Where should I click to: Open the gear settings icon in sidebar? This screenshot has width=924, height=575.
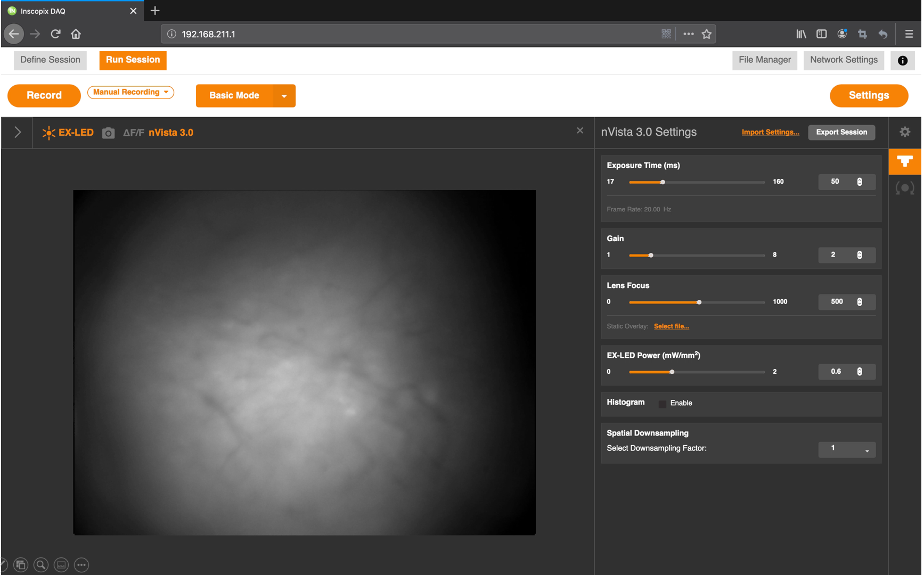(905, 132)
